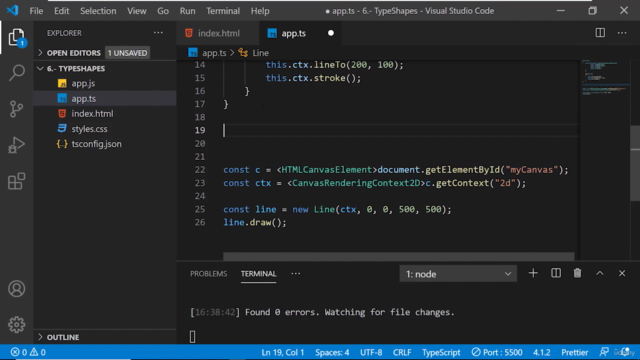Open the Terminal menu

pos(223,11)
